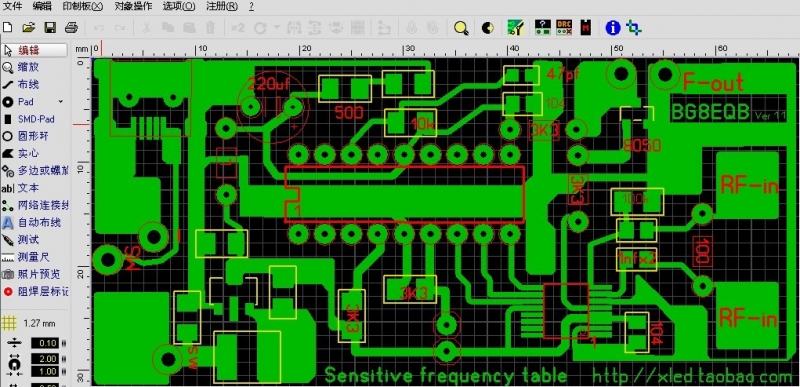Click the 0.10 track width field

pos(44,343)
